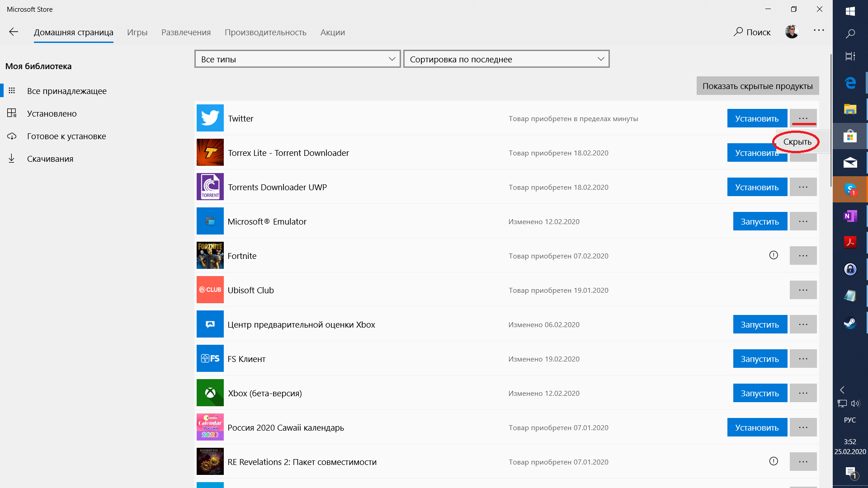Open more options for Microsoft Emulator
Screen dimensions: 868x488
[x=803, y=221]
